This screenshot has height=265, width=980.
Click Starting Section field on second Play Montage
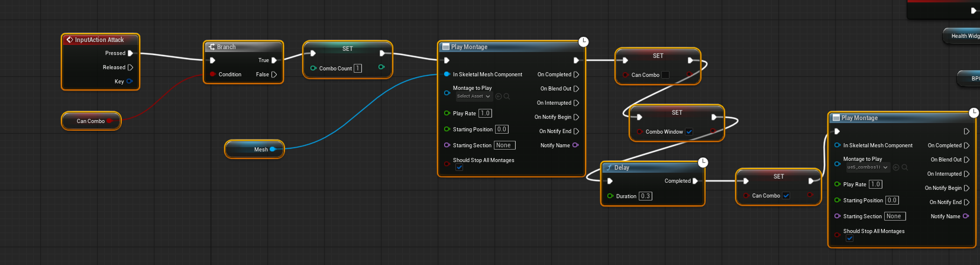[895, 216]
